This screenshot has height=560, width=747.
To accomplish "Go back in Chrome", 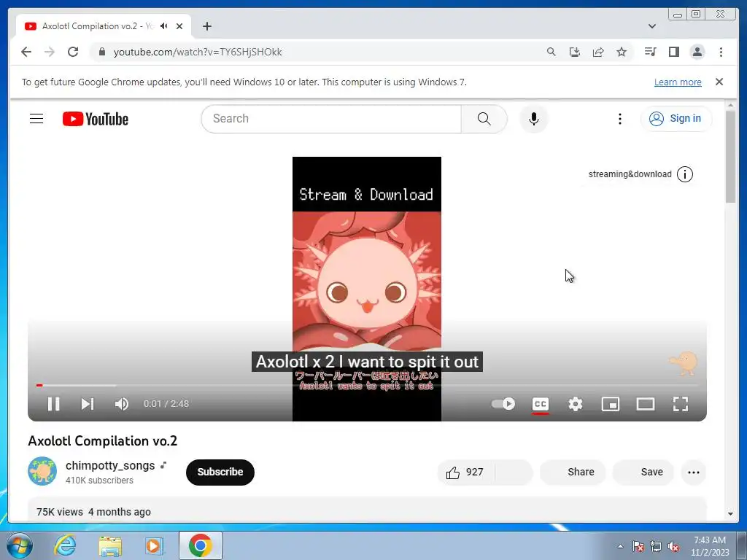I will pos(26,52).
